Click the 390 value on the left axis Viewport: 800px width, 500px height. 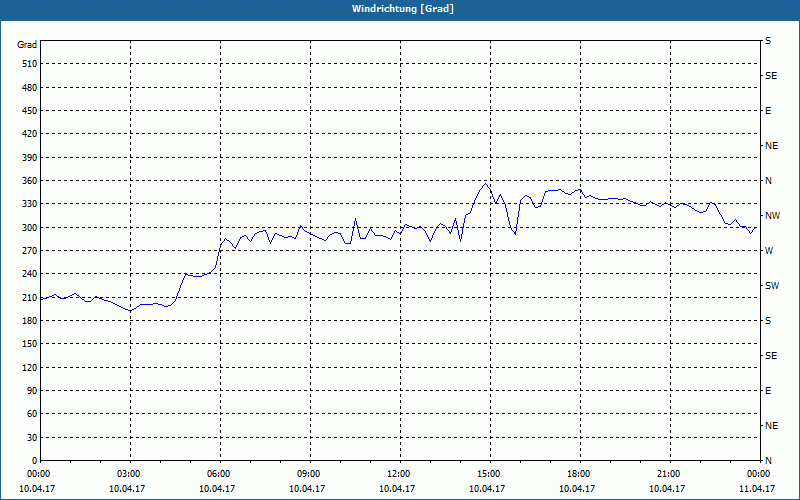point(30,158)
